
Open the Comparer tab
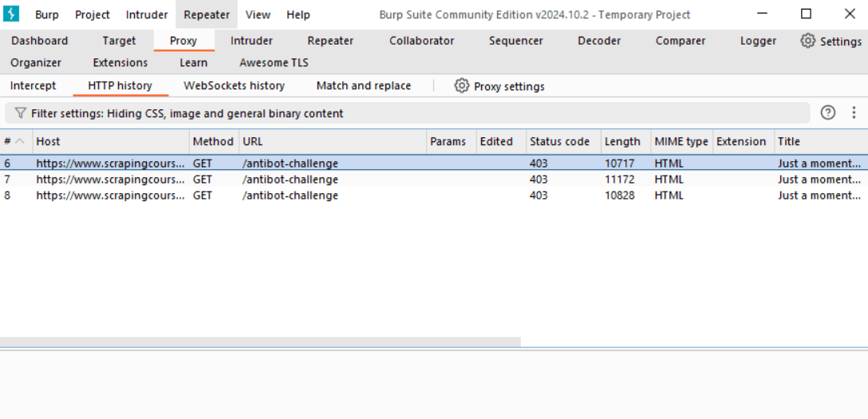681,41
